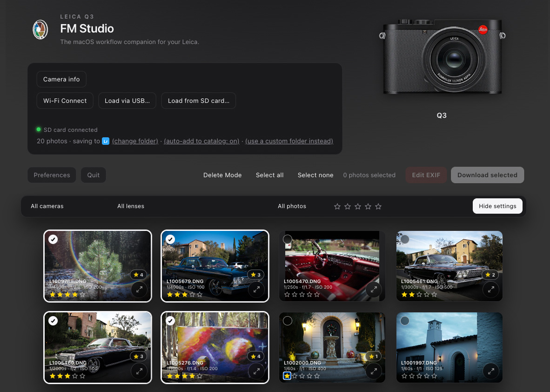Click the Leica Q3 camera image

point(442,57)
